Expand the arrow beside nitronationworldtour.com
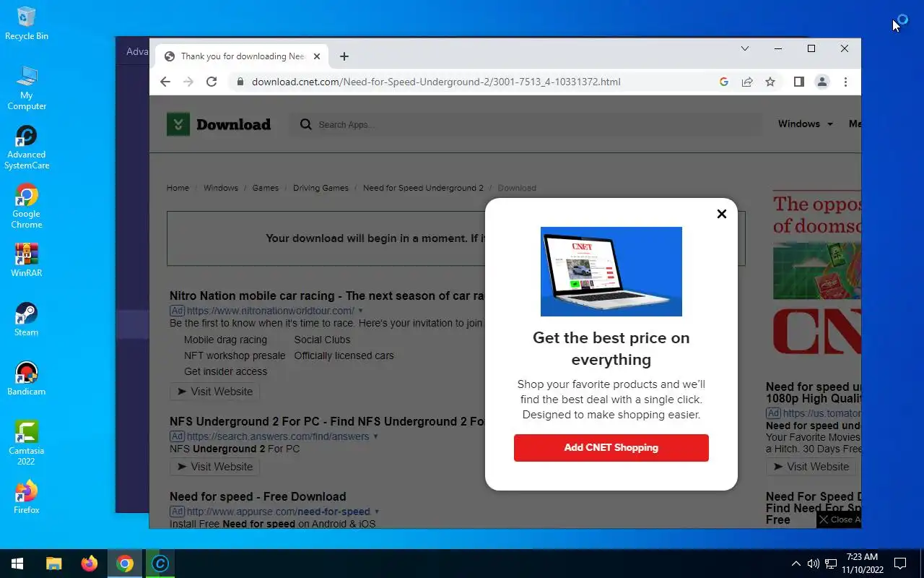924x578 pixels. pyautogui.click(x=361, y=311)
